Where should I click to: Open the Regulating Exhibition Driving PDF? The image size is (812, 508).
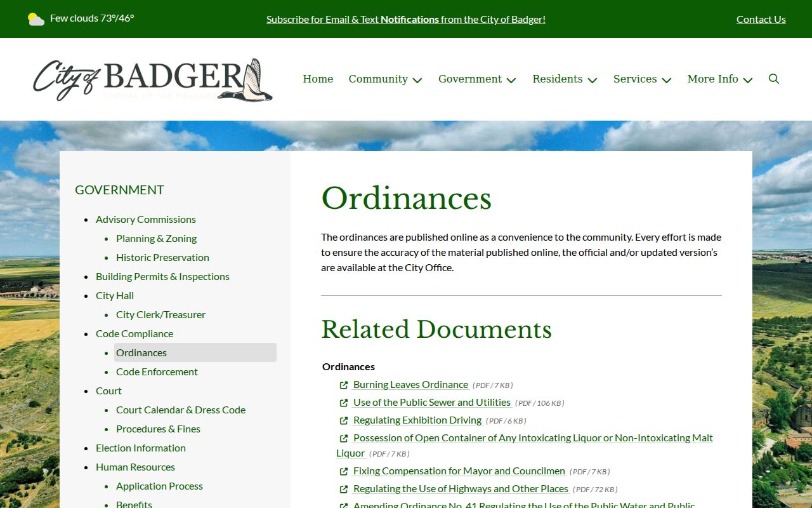click(x=417, y=420)
